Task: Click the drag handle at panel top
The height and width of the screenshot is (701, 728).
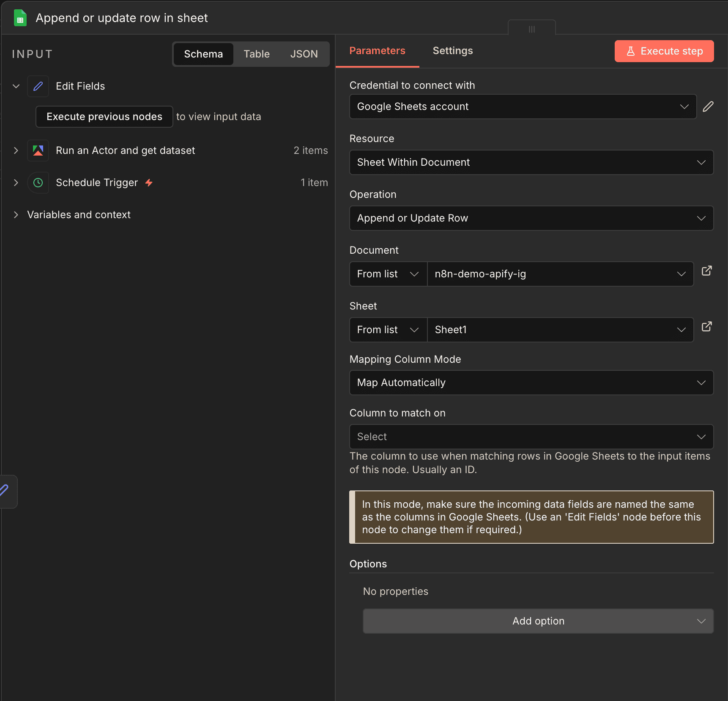Action: (531, 29)
